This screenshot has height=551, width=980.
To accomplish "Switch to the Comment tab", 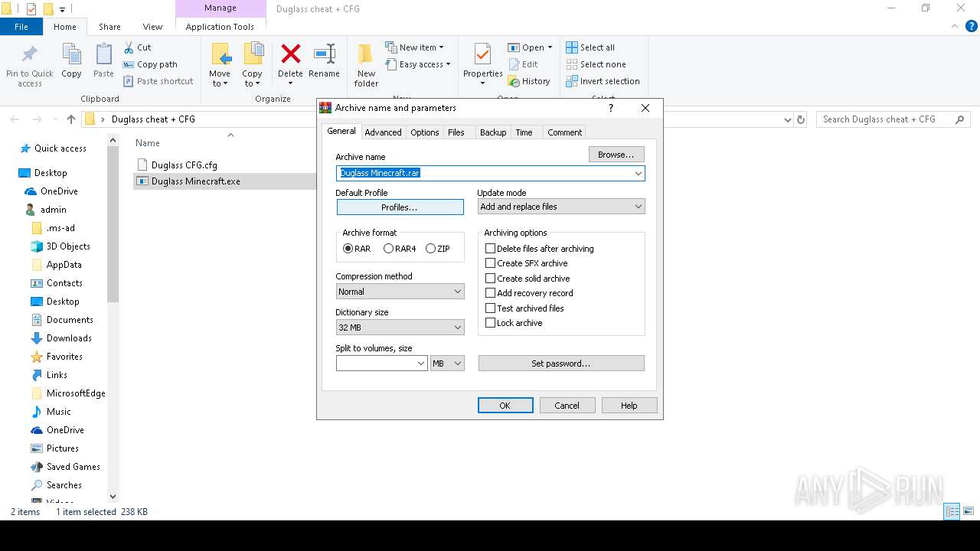I will 565,132.
